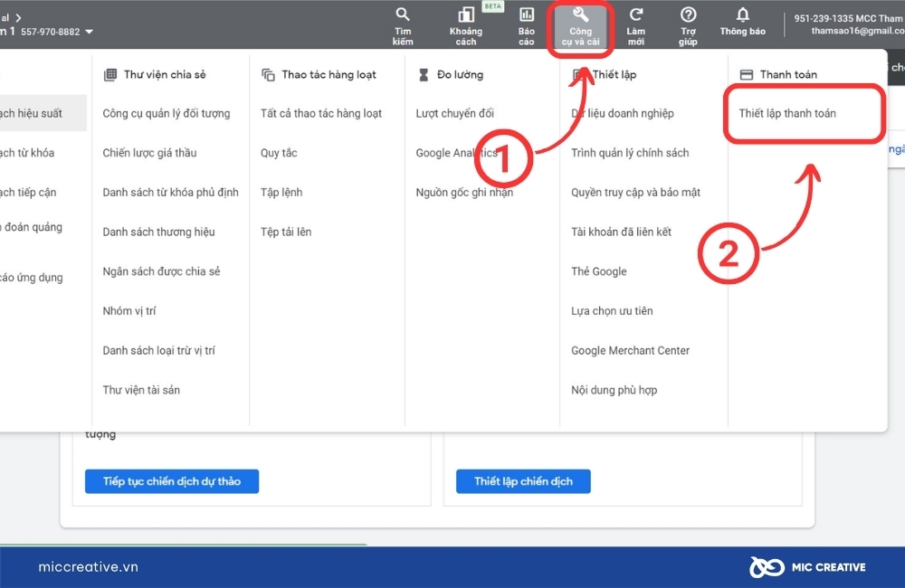
Task: Open the Trợ giúp help icon
Action: 688,14
